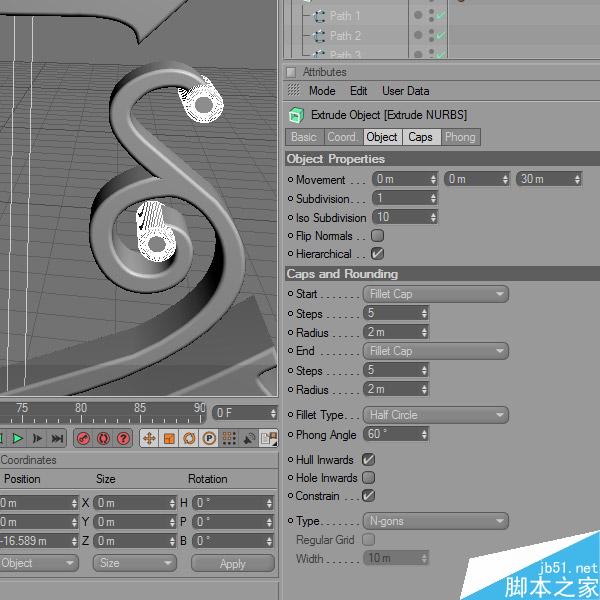The image size is (600, 600).
Task: Click the Rotation H field
Action: [x=233, y=503]
